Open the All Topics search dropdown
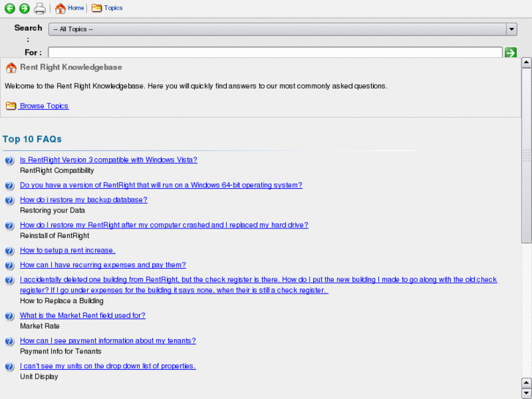 282,29
